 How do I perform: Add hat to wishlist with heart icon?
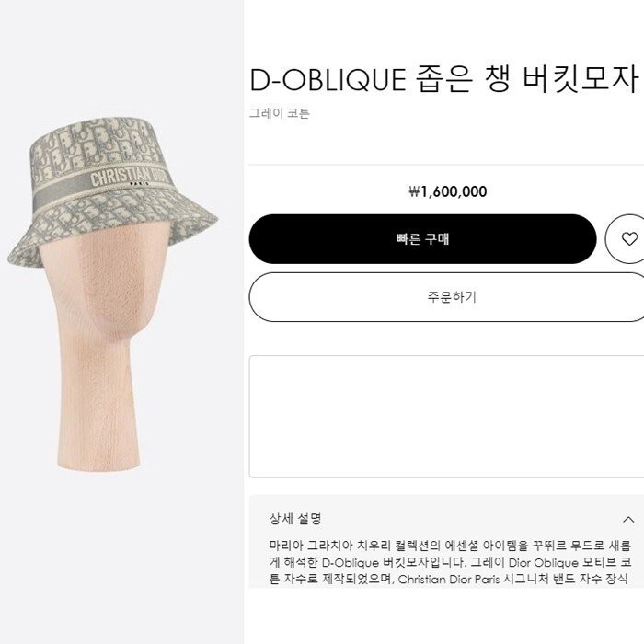click(x=628, y=239)
